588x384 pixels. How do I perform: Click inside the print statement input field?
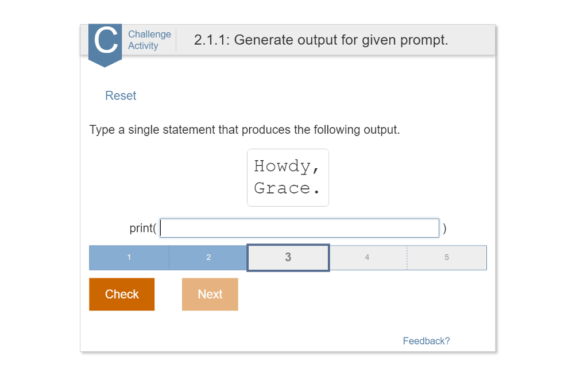[299, 228]
